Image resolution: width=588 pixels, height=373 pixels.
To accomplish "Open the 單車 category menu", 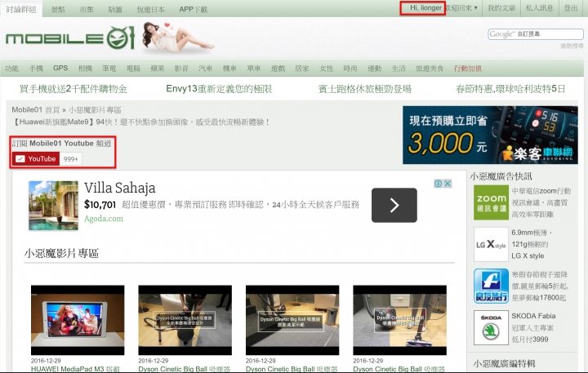I will pyautogui.click(x=254, y=69).
